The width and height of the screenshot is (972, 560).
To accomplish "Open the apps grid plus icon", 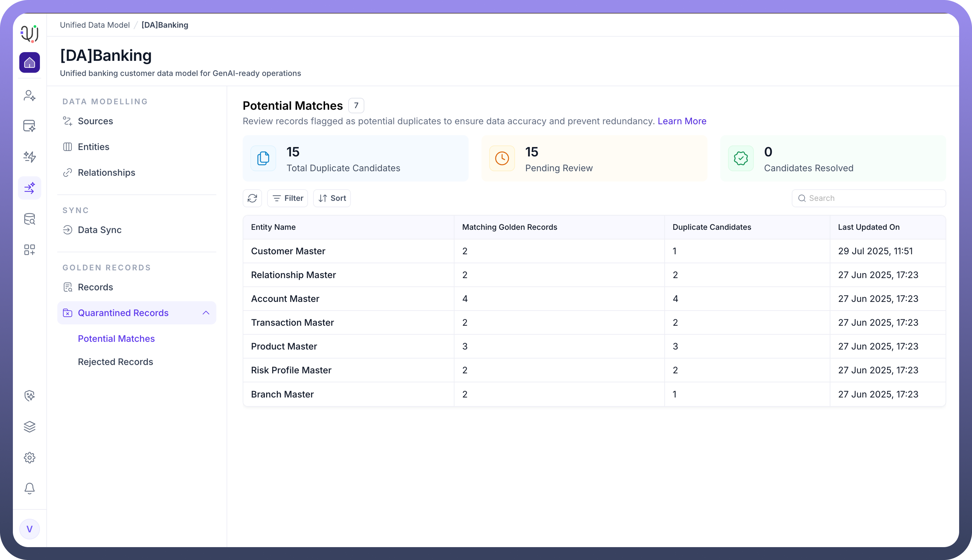I will [x=30, y=250].
